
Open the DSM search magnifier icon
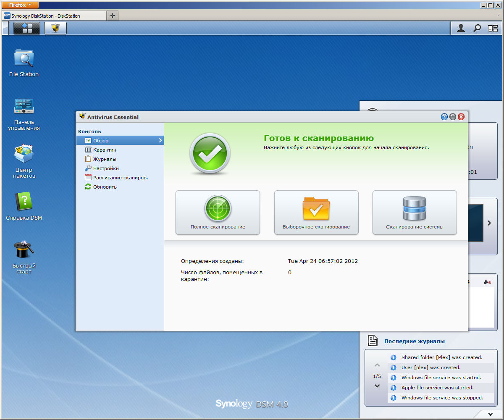477,28
